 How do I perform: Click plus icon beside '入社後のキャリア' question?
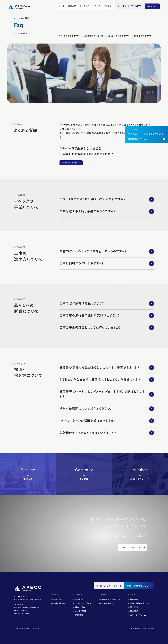[151, 433]
